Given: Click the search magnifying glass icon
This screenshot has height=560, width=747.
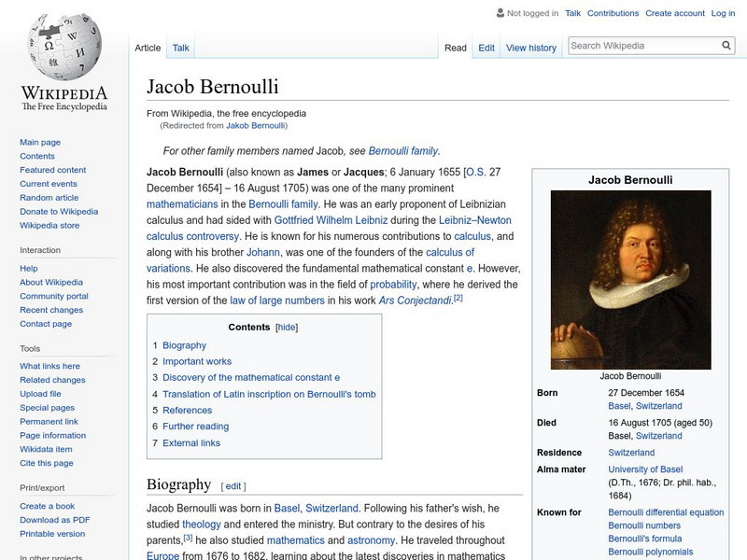Looking at the screenshot, I should click(726, 44).
